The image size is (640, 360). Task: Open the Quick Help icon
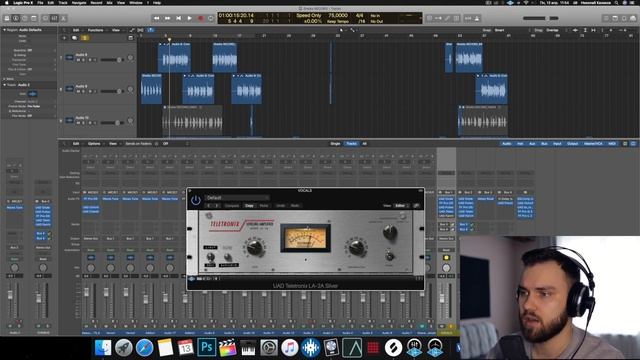[x=24, y=18]
